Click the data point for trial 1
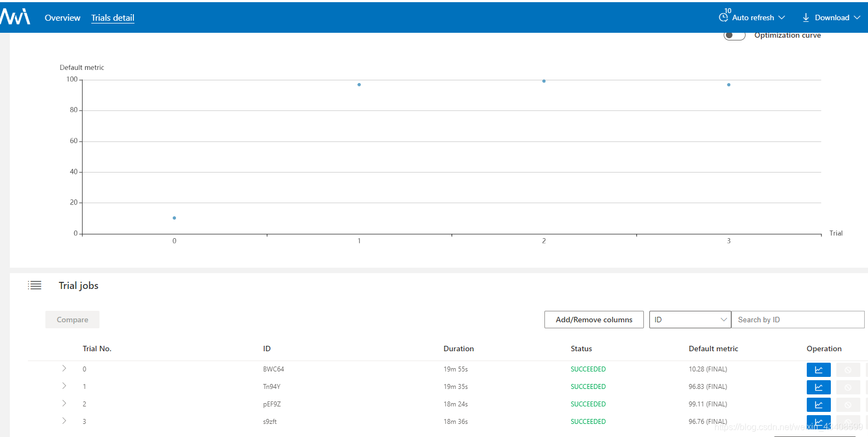This screenshot has height=437, width=868. [359, 85]
